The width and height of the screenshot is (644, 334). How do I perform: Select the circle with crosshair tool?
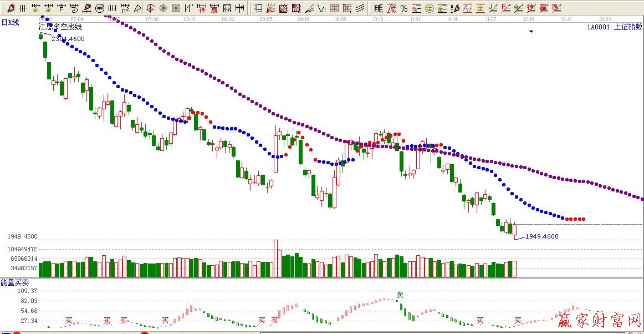click(151, 8)
